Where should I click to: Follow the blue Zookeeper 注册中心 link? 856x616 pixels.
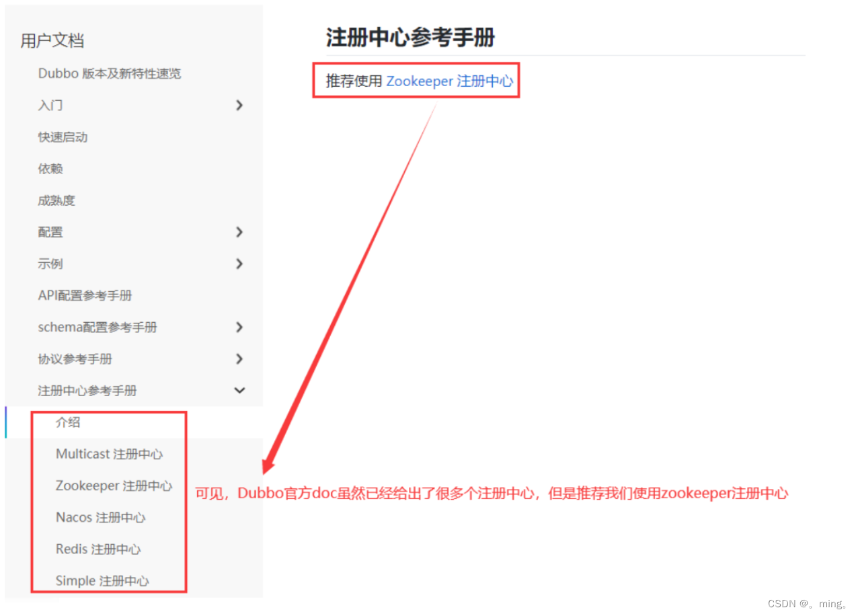[449, 81]
